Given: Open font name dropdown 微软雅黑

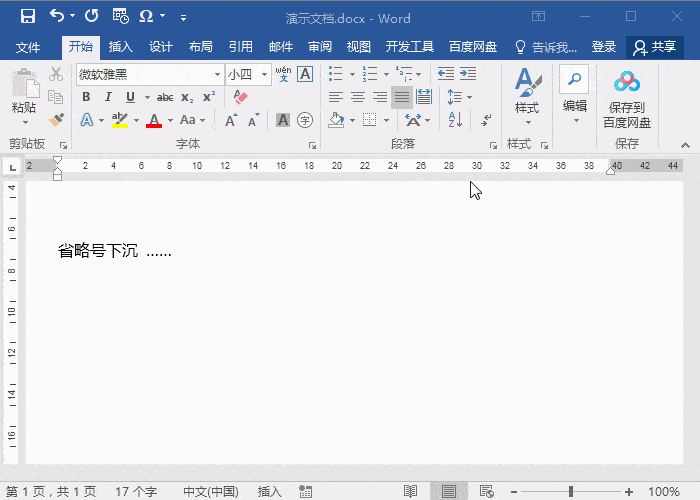Looking at the screenshot, I should click(x=217, y=74).
